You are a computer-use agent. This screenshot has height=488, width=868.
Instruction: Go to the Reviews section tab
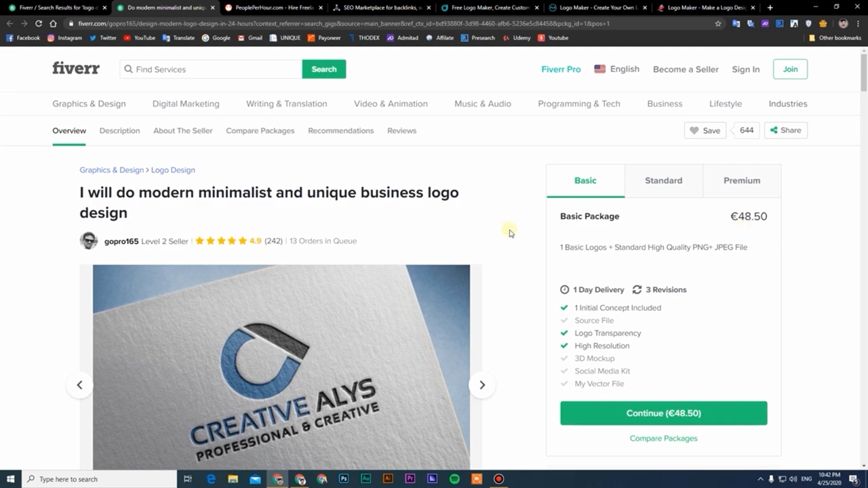[401, 131]
